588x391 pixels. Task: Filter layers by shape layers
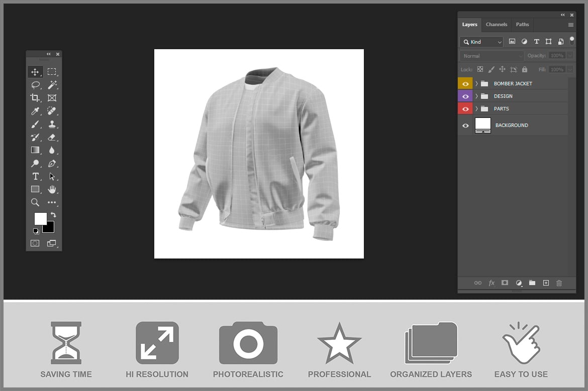(548, 42)
